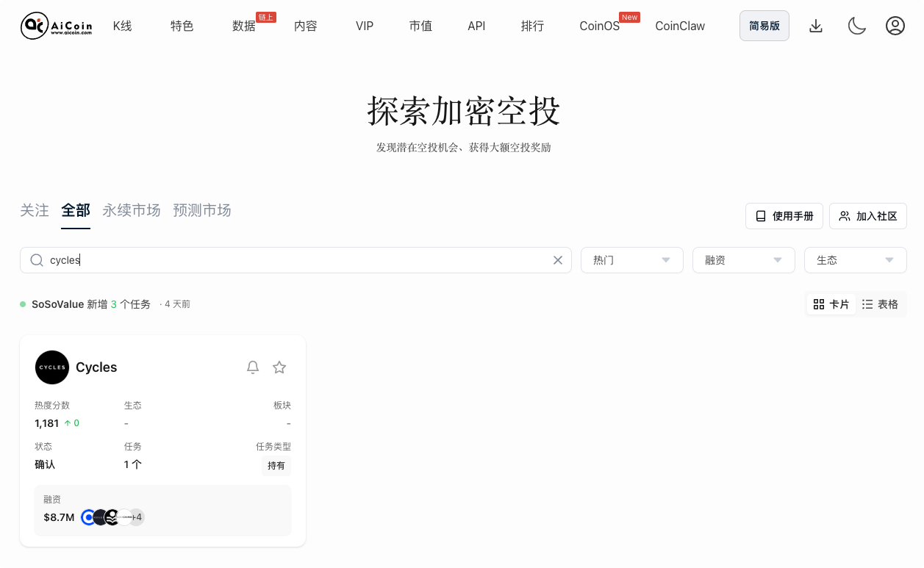Open the 排行 menu item

coord(532,26)
